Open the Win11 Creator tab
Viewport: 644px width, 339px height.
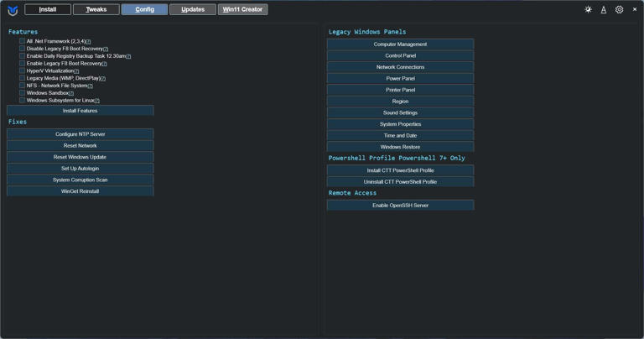point(242,10)
